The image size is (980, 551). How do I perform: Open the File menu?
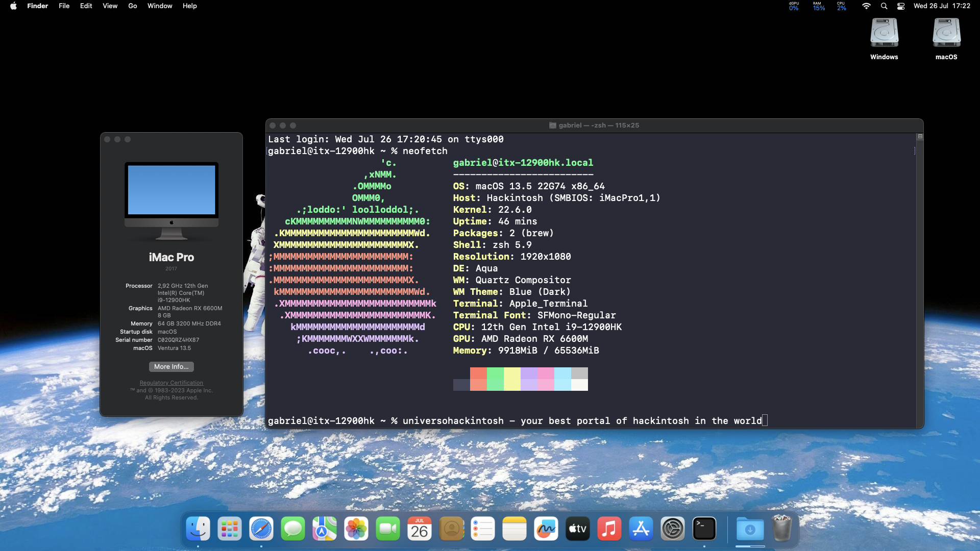[64, 6]
